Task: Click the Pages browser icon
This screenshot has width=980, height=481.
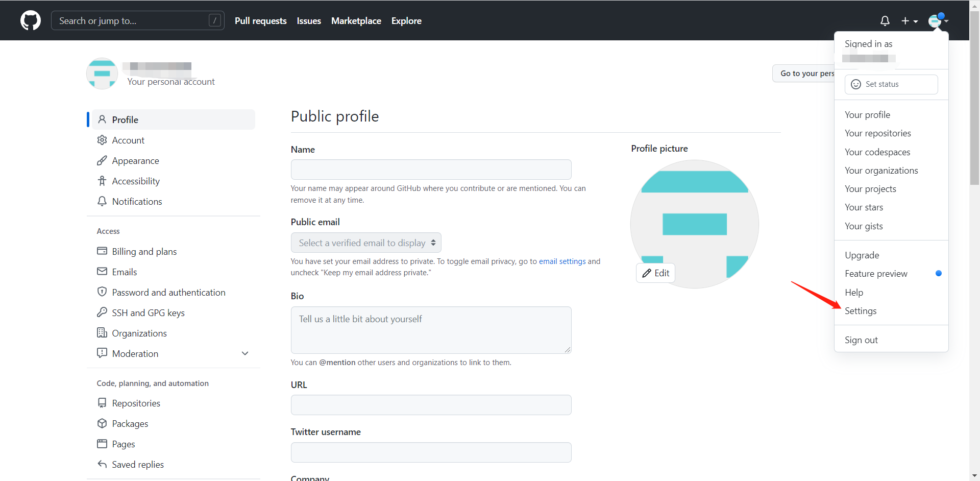Action: coord(102,444)
